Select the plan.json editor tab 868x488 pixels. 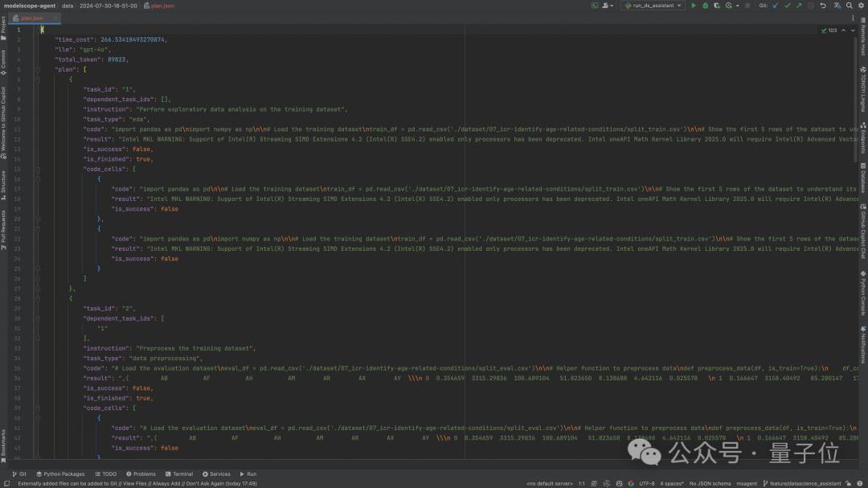tap(32, 17)
